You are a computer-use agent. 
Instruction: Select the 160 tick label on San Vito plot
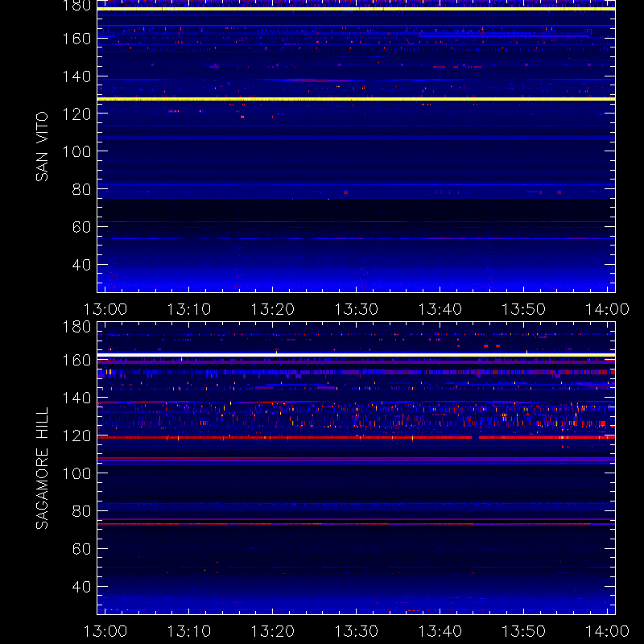coord(76,39)
